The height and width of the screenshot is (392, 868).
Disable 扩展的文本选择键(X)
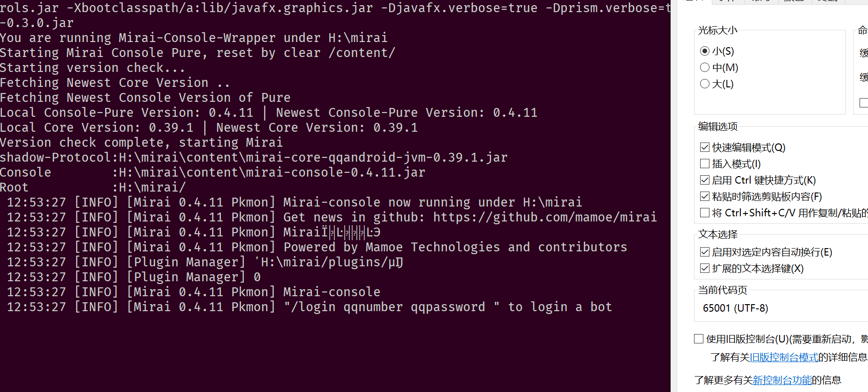[x=705, y=268]
